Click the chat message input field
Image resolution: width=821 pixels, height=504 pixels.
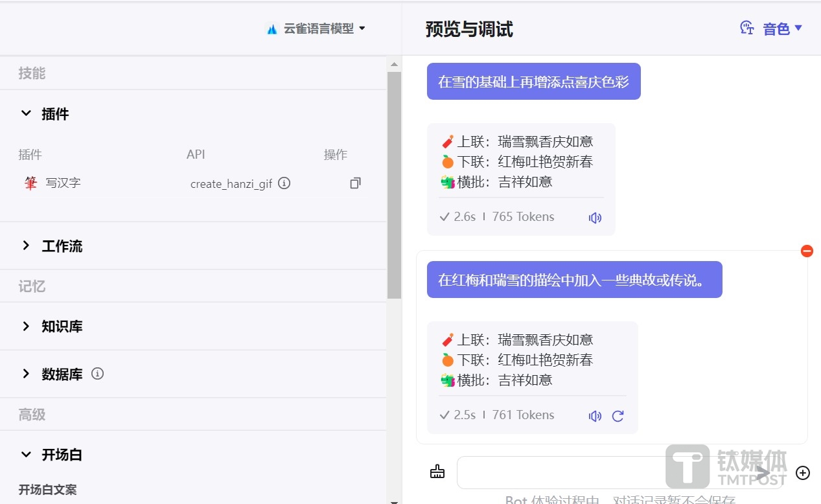click(603, 473)
